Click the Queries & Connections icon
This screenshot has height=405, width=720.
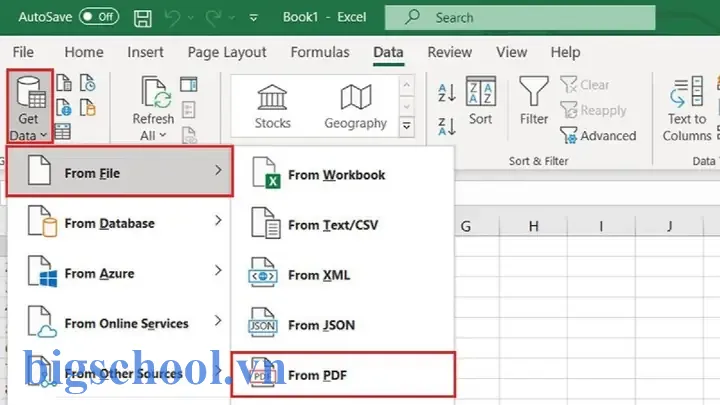[189, 84]
